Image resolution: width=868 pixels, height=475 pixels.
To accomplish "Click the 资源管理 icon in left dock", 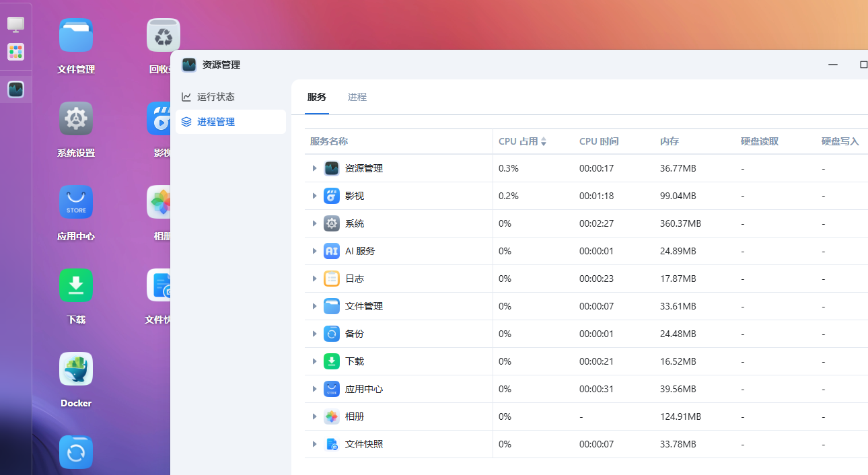I will (x=15, y=89).
